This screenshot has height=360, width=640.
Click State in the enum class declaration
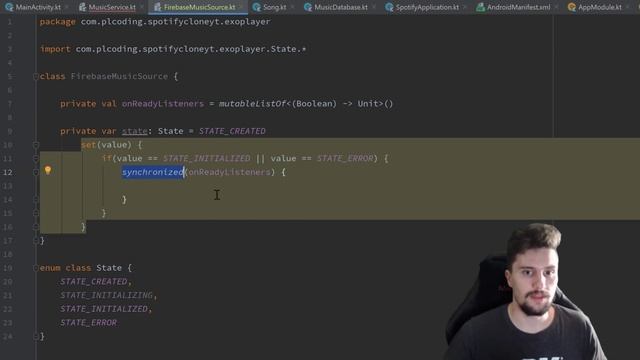point(109,268)
